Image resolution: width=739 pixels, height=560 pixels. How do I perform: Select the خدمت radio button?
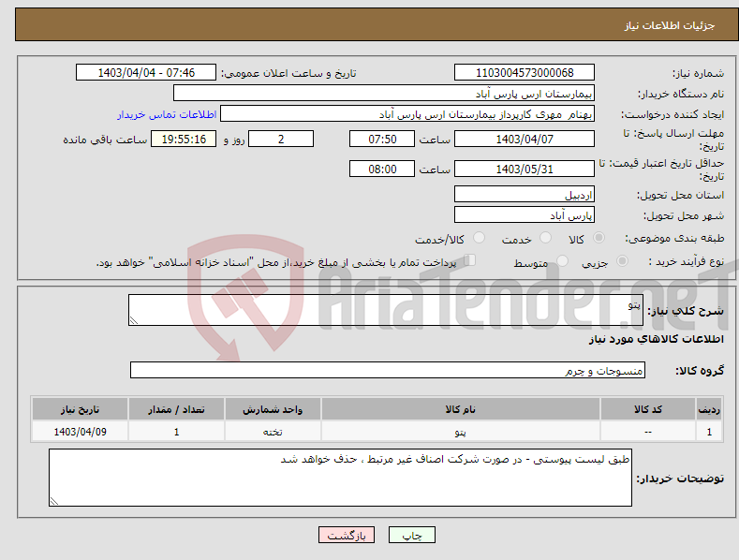coord(545,238)
